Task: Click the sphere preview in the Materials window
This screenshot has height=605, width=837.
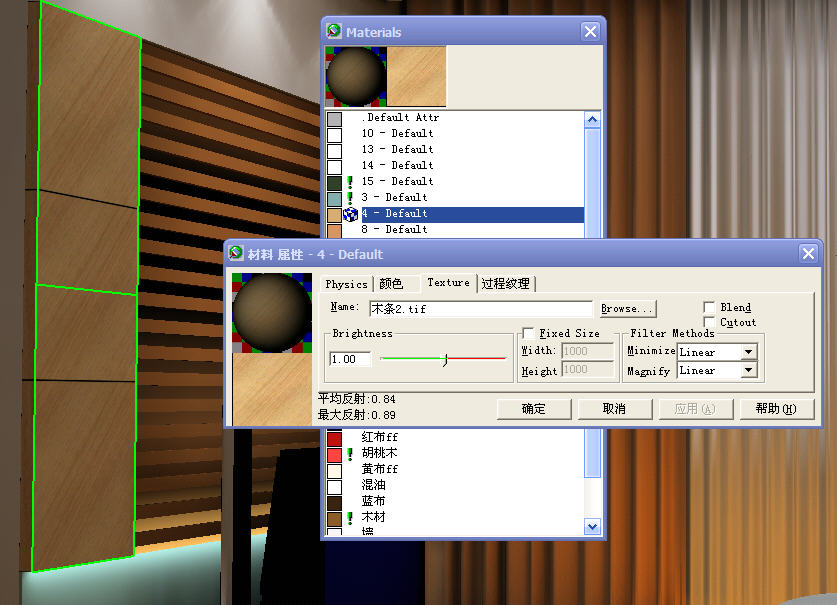Action: tap(355, 77)
